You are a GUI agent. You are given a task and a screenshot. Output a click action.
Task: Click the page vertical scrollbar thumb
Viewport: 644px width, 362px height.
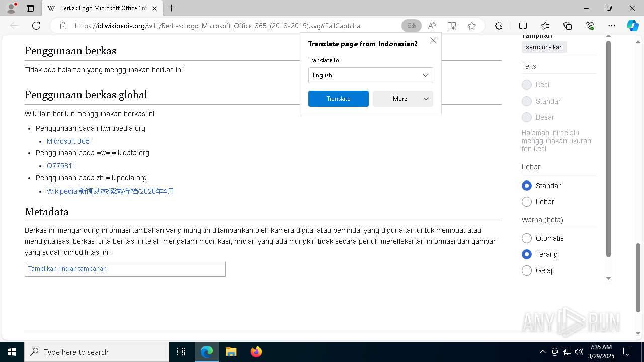point(638,278)
